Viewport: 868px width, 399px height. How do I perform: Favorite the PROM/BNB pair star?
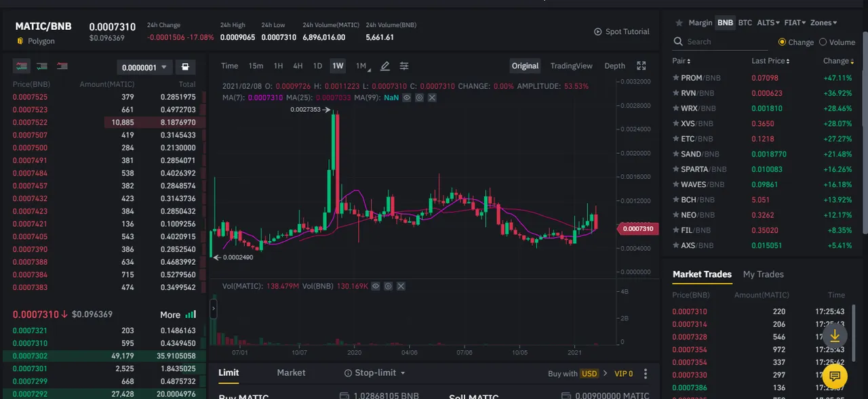point(675,78)
